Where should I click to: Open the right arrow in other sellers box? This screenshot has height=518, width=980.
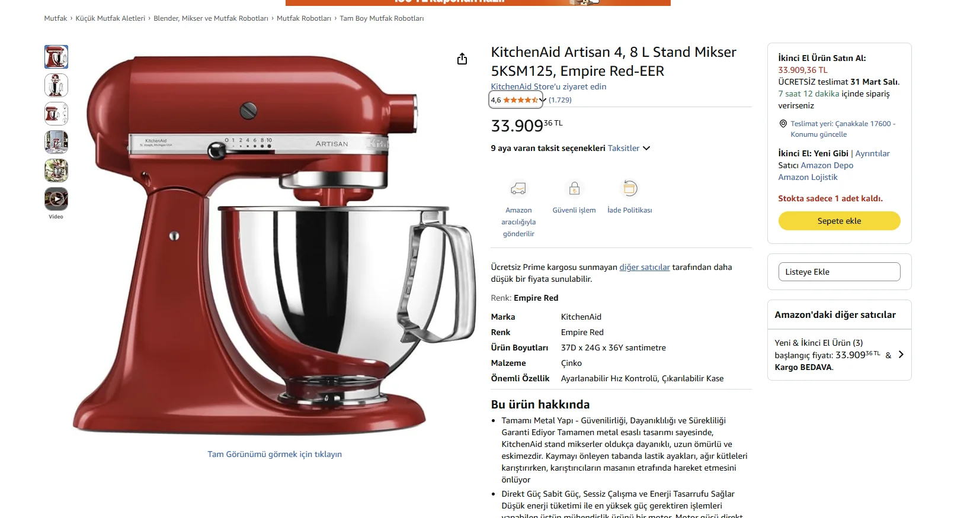click(901, 355)
